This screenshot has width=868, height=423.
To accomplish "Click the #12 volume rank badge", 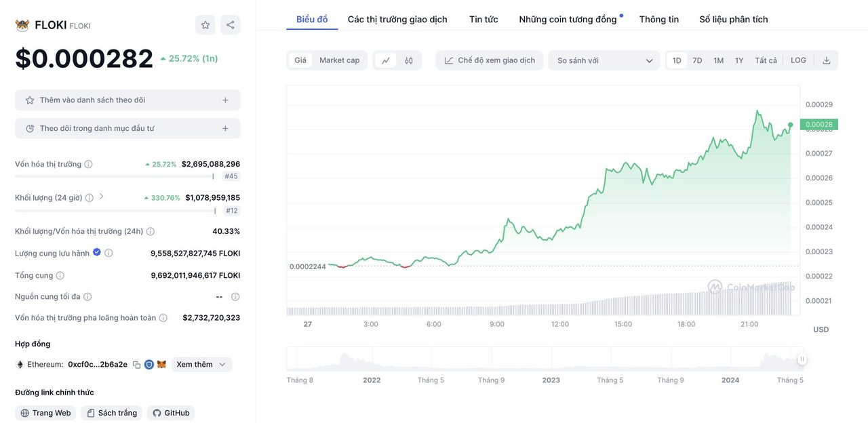I will [x=232, y=211].
